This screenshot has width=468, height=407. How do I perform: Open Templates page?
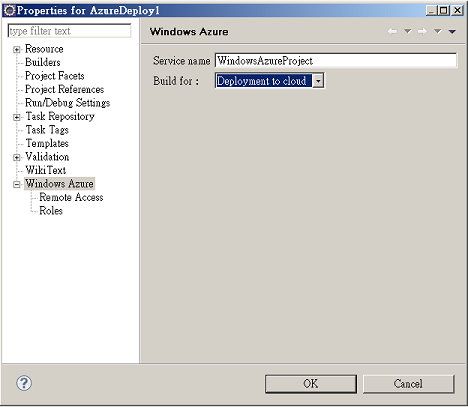[x=47, y=143]
